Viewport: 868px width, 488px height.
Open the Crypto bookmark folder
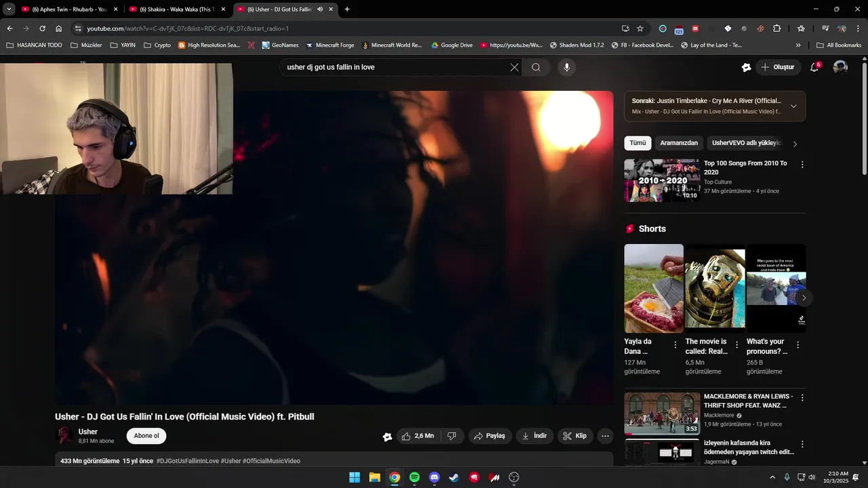(157, 45)
